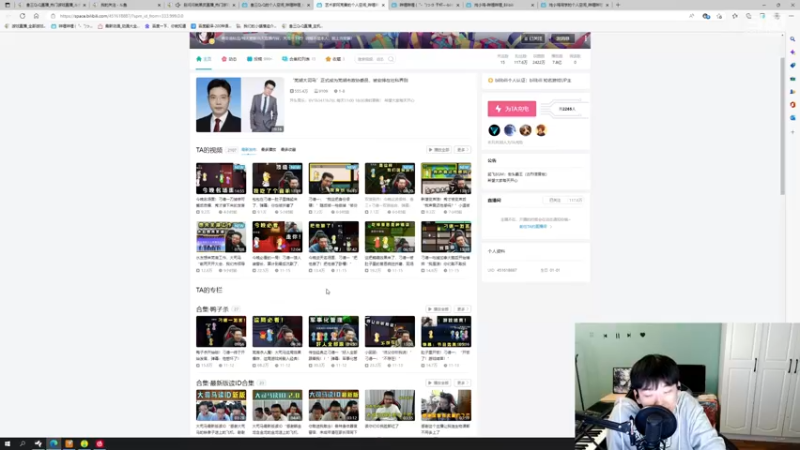Expand 更多 in the 合集·鸭子杀 section

tap(462, 309)
